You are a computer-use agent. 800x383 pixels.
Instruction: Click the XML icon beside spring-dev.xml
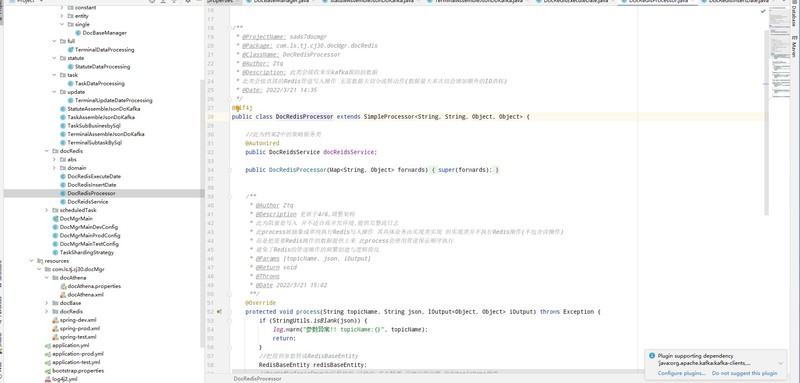pos(55,320)
